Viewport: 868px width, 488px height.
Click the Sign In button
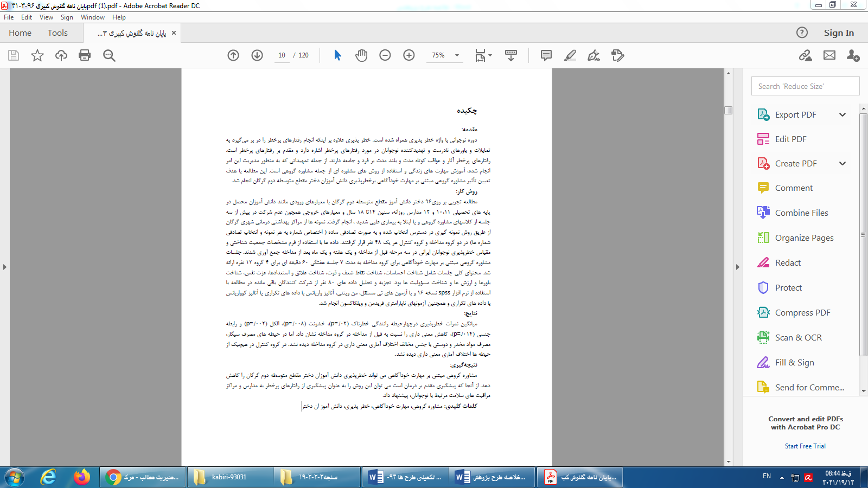[x=839, y=33]
